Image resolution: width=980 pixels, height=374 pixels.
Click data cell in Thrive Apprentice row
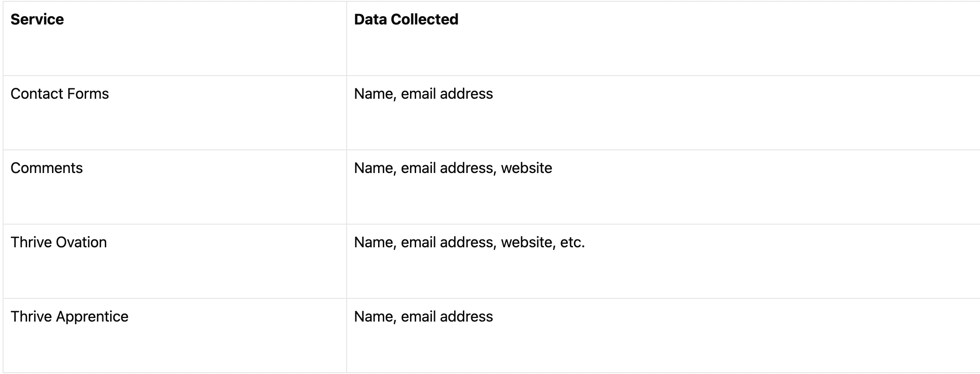click(x=663, y=336)
